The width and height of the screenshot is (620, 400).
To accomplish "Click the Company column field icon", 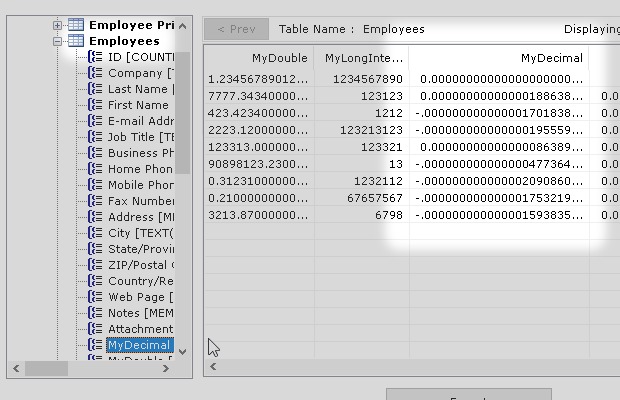I will click(x=96, y=73).
